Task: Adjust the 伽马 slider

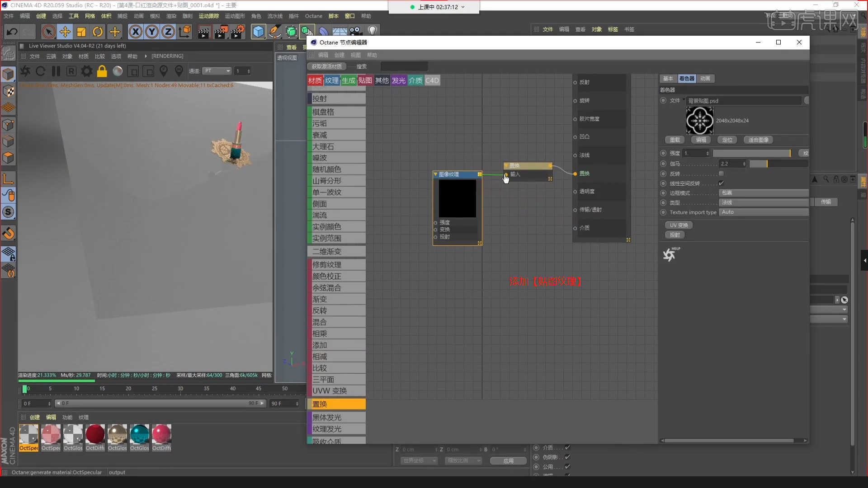Action: 778,164
